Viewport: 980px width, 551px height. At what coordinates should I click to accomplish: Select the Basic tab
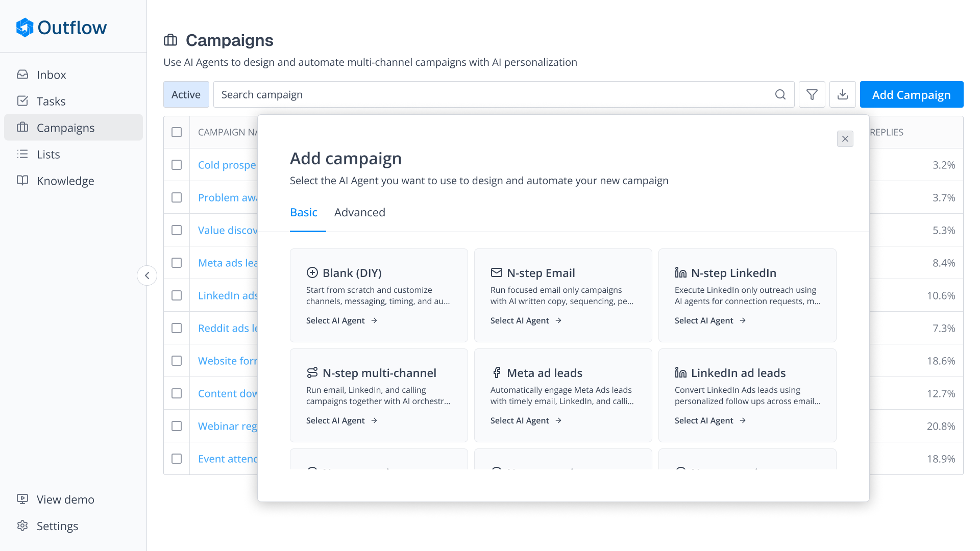[x=304, y=212]
